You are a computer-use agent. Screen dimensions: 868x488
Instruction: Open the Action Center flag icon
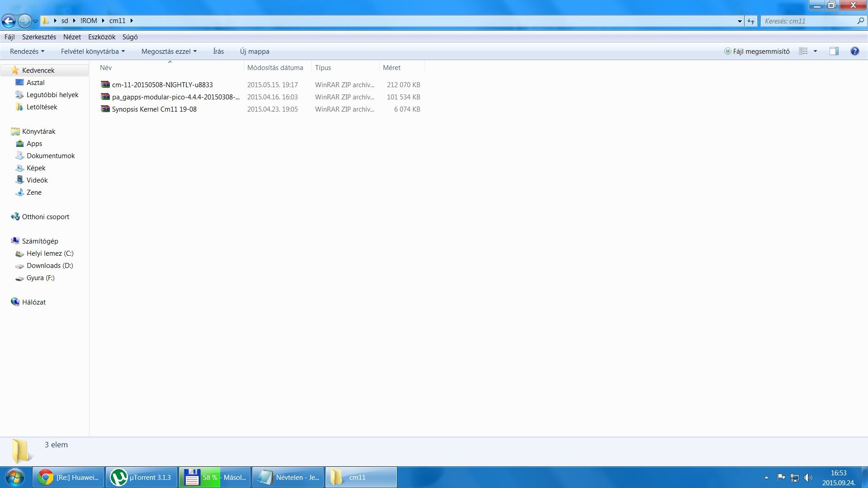tap(781, 477)
